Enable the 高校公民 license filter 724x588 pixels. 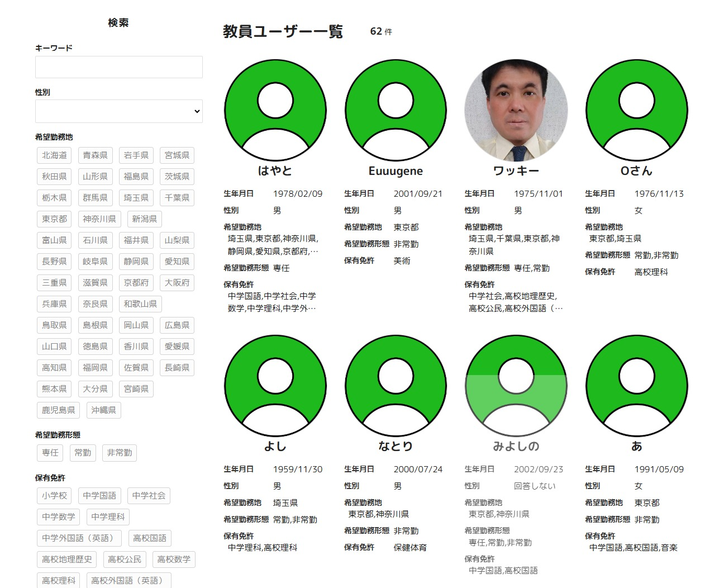point(125,559)
